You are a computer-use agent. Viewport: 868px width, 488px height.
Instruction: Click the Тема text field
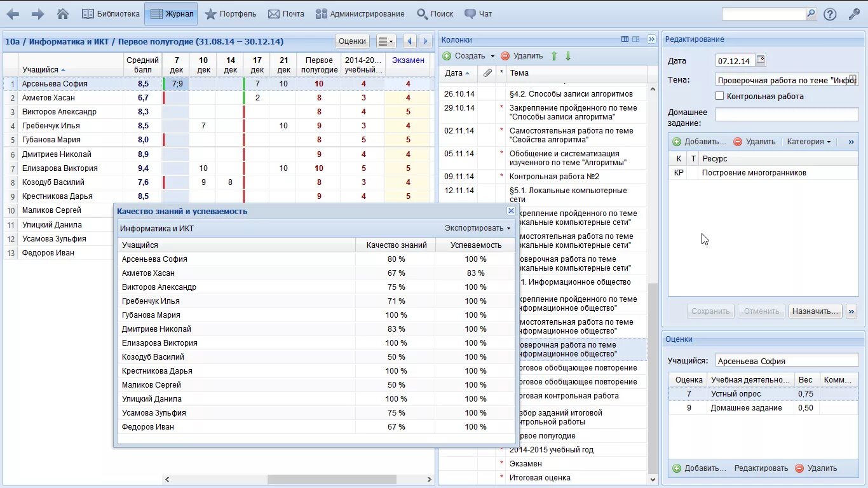(787, 80)
